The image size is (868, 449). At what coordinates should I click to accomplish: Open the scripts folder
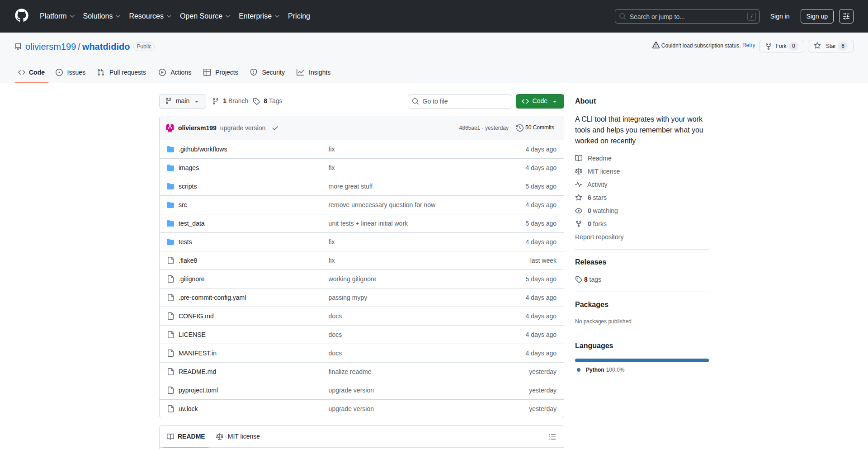[x=187, y=186]
